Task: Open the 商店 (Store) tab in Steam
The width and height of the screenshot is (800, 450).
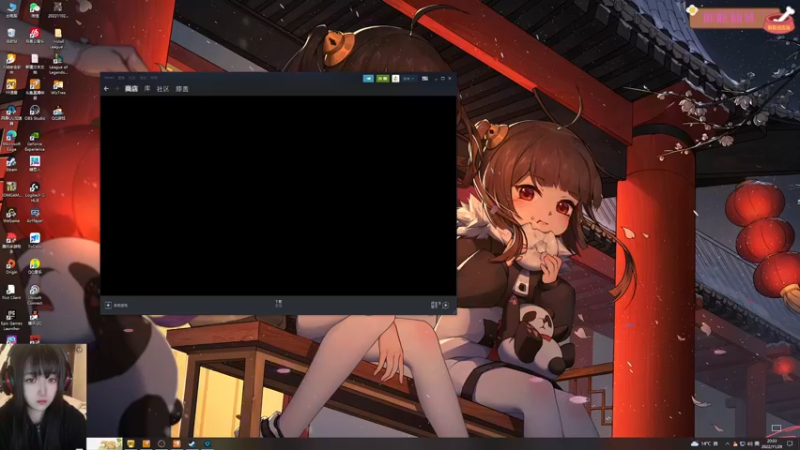Action: [x=131, y=89]
